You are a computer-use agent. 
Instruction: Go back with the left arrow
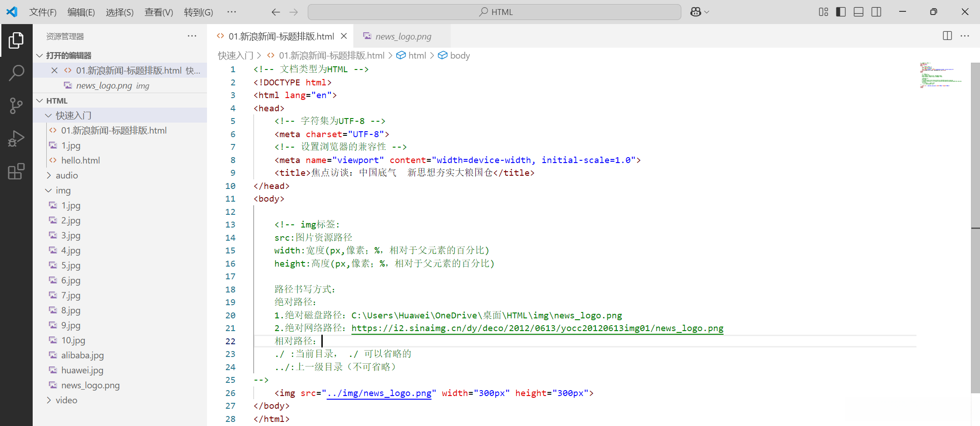276,12
